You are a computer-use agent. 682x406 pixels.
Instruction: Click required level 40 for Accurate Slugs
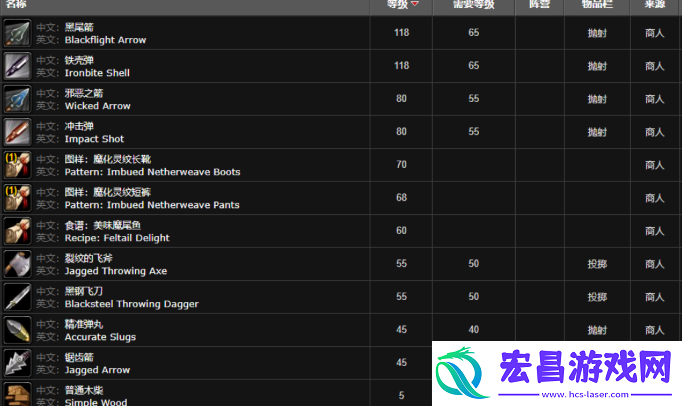click(x=474, y=330)
